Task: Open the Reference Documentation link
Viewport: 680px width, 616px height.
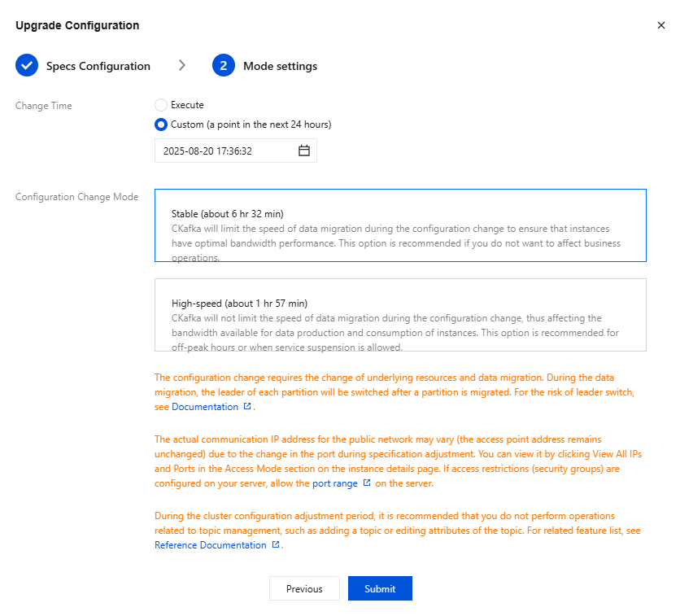Action: (211, 545)
